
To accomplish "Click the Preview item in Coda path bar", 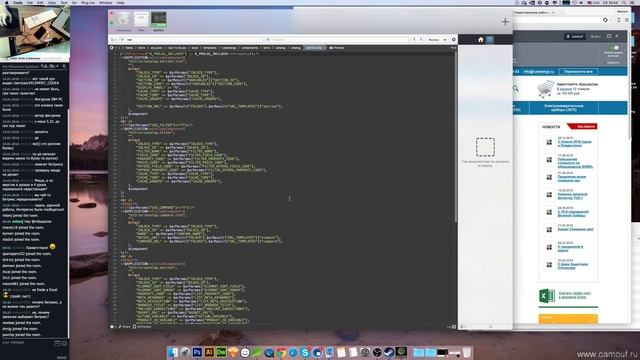I will click(337, 48).
